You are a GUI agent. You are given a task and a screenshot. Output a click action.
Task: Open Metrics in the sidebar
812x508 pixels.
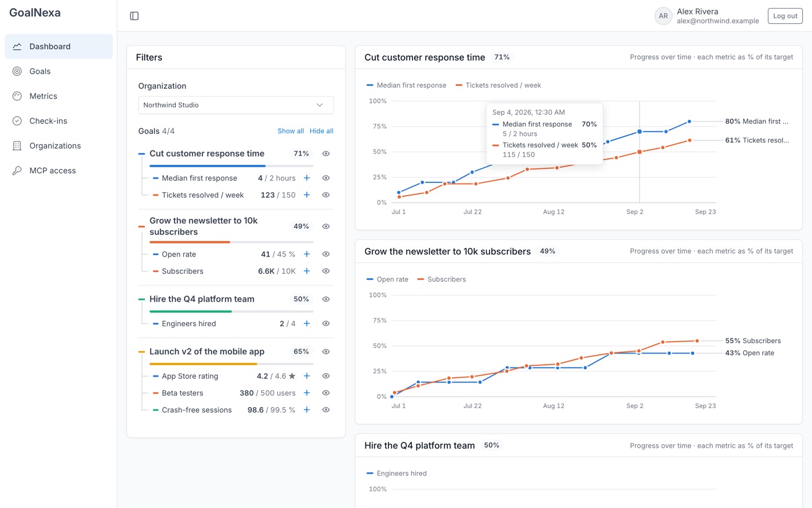tap(59, 96)
